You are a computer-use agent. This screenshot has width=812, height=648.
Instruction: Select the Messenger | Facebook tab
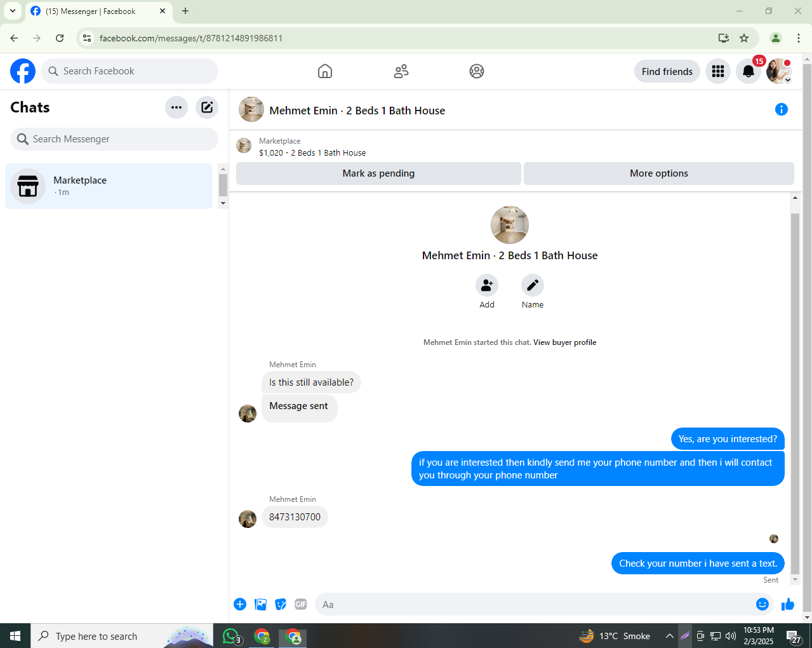pyautogui.click(x=99, y=11)
